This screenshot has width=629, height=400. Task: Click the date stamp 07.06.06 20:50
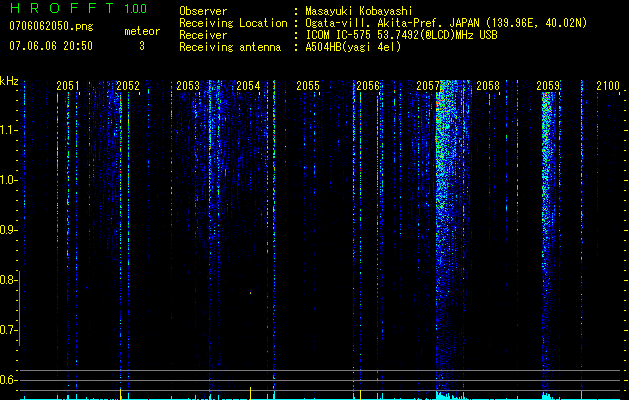[x=51, y=46]
